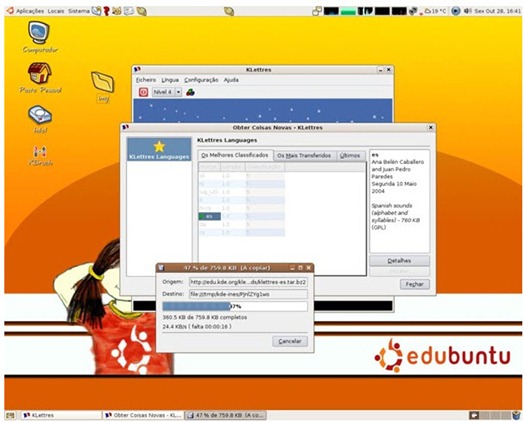524x422 pixels.
Task: Open Configuração menu in KLettres
Action: click(201, 80)
